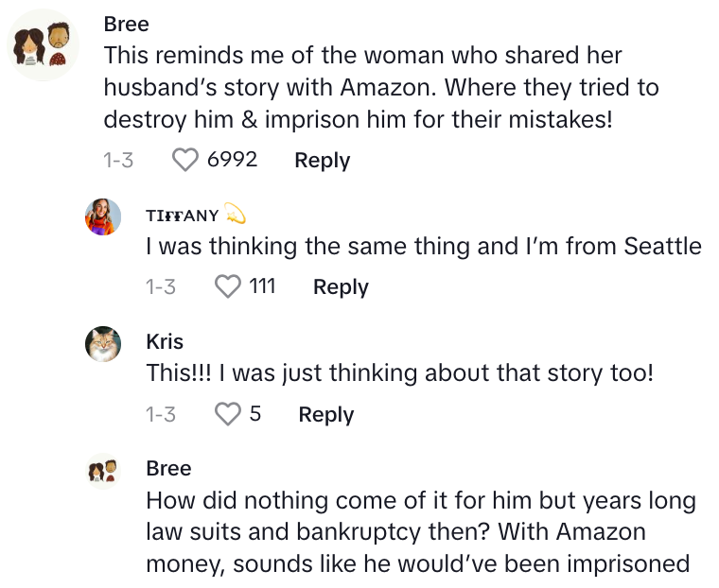Open Bree's small avatar on last reply
The width and height of the screenshot is (719, 588).
[103, 471]
